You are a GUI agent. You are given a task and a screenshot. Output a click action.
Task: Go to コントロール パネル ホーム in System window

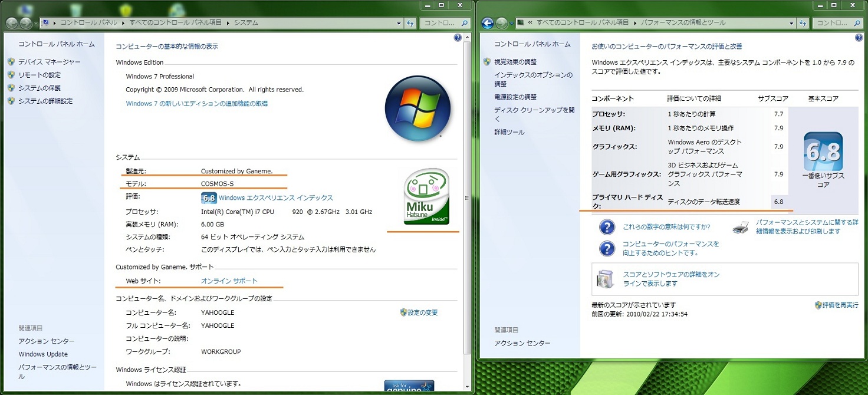tap(56, 44)
